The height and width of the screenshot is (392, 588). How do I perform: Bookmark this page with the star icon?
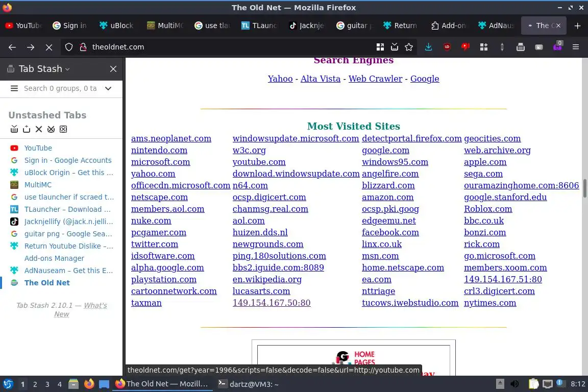[x=409, y=47]
